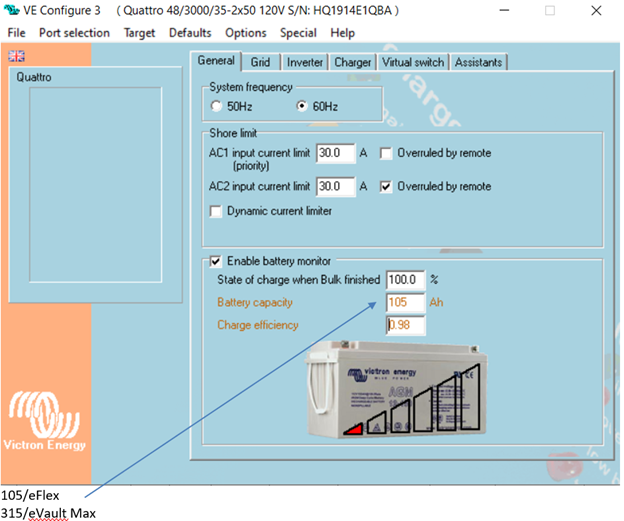Open the Port selection menu
The width and height of the screenshot is (624, 521).
(74, 33)
